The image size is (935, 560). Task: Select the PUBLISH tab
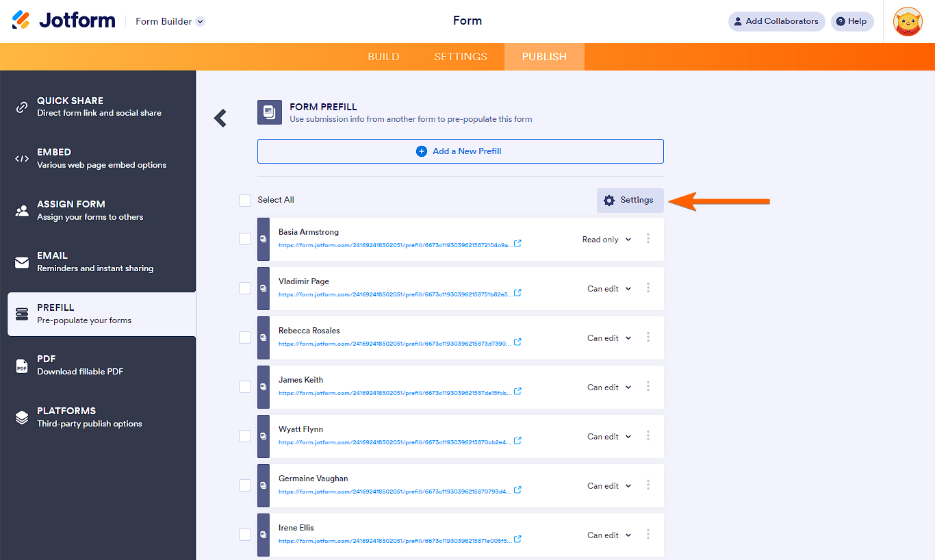[544, 57]
